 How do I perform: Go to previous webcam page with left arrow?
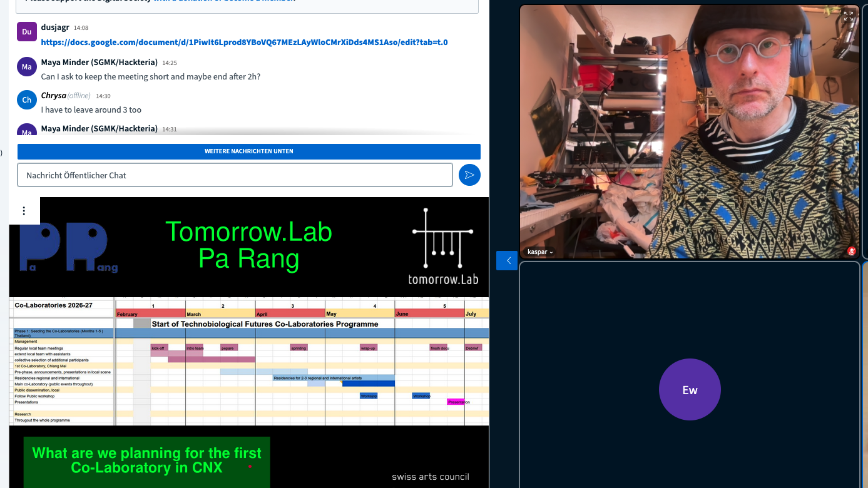[507, 260]
